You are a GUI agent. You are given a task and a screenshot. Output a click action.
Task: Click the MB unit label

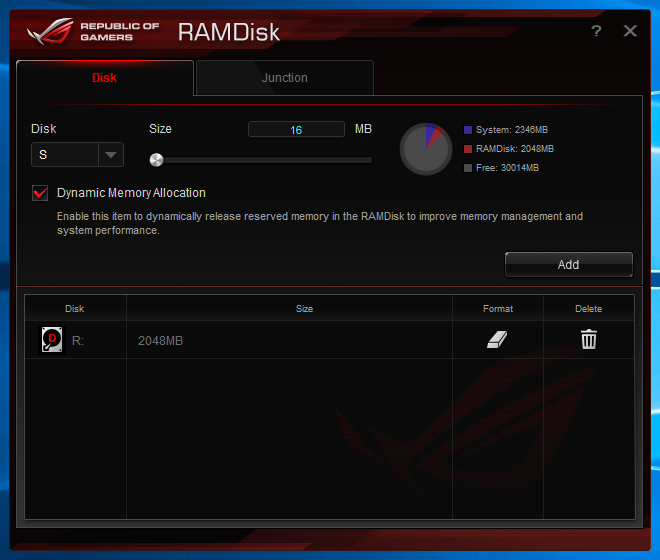363,129
